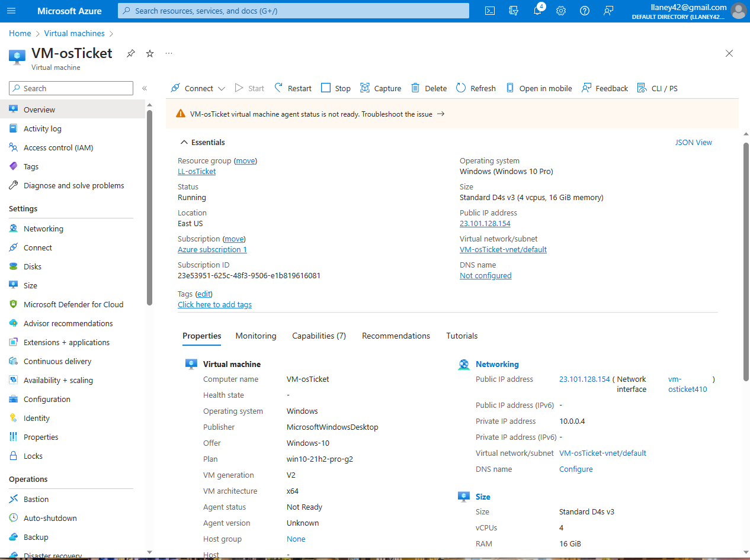Viewport: 750px width, 560px height.
Task: Open JSON View of Essentials
Action: point(693,142)
